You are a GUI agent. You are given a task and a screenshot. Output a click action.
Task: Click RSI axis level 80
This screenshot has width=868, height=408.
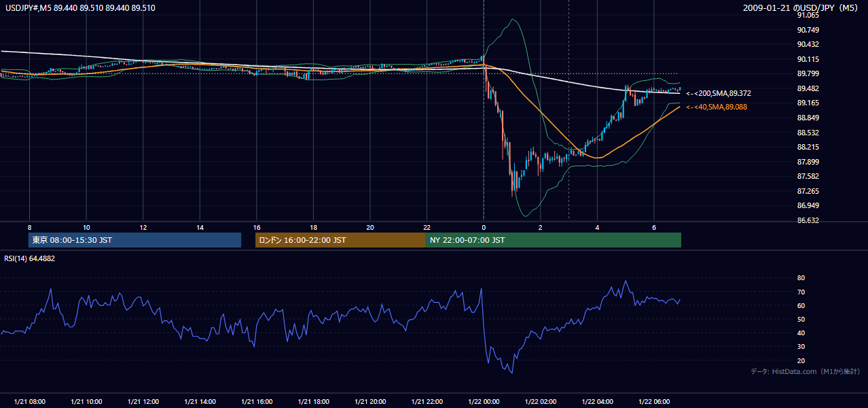tap(801, 278)
